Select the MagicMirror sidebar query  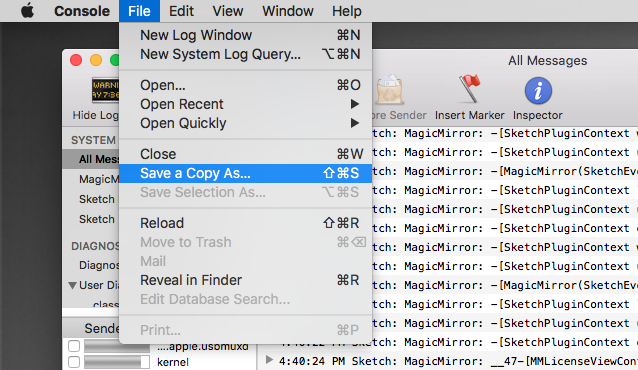(x=91, y=179)
